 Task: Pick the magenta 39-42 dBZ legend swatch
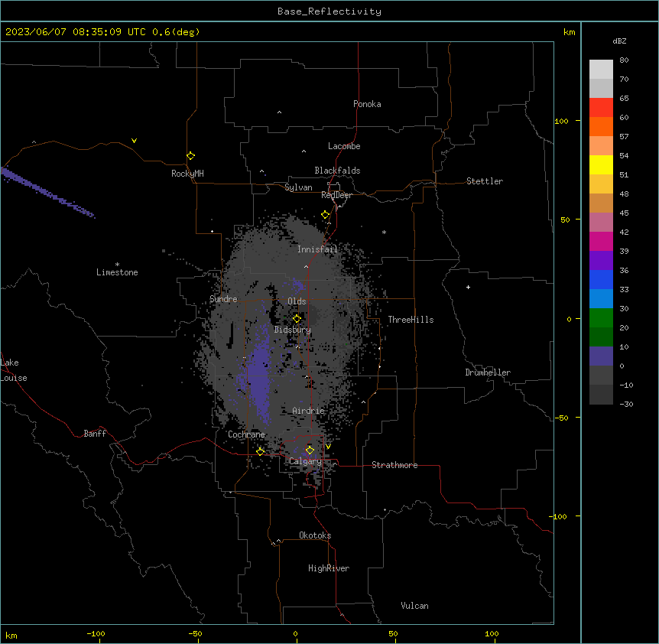click(x=601, y=241)
